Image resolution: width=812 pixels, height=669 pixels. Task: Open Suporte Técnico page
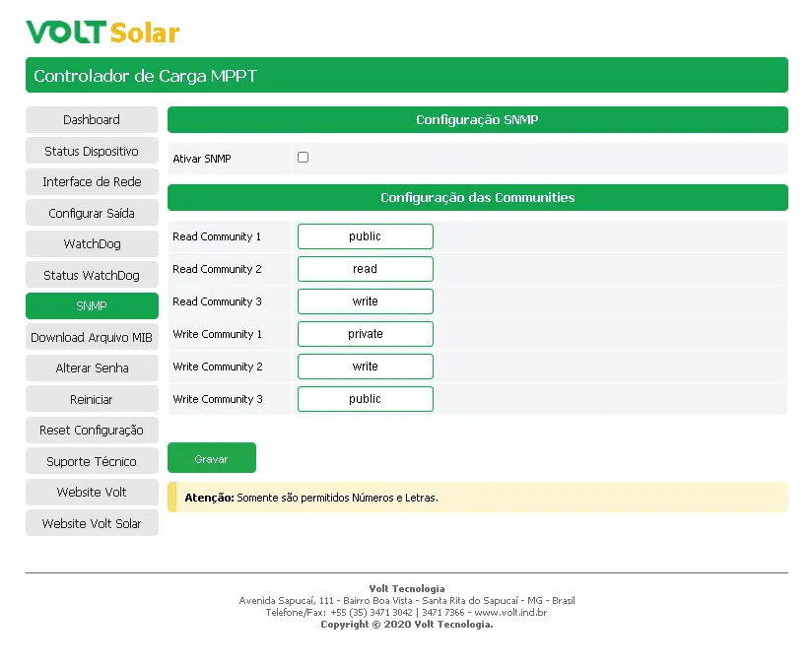click(x=92, y=461)
